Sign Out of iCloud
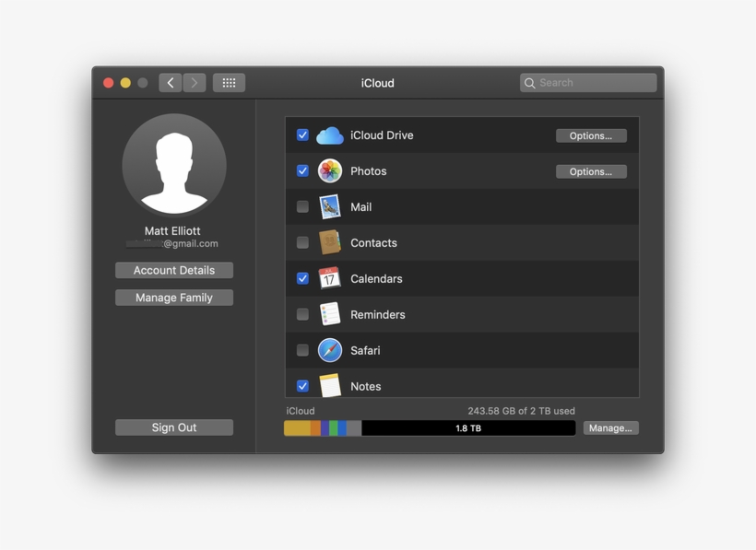This screenshot has width=756, height=550. (173, 427)
